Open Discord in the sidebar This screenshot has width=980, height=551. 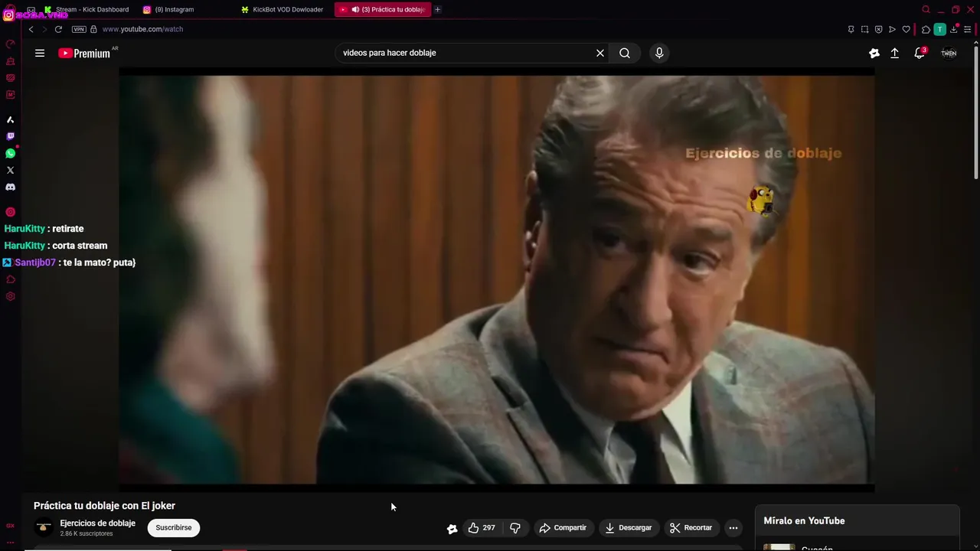(x=10, y=187)
